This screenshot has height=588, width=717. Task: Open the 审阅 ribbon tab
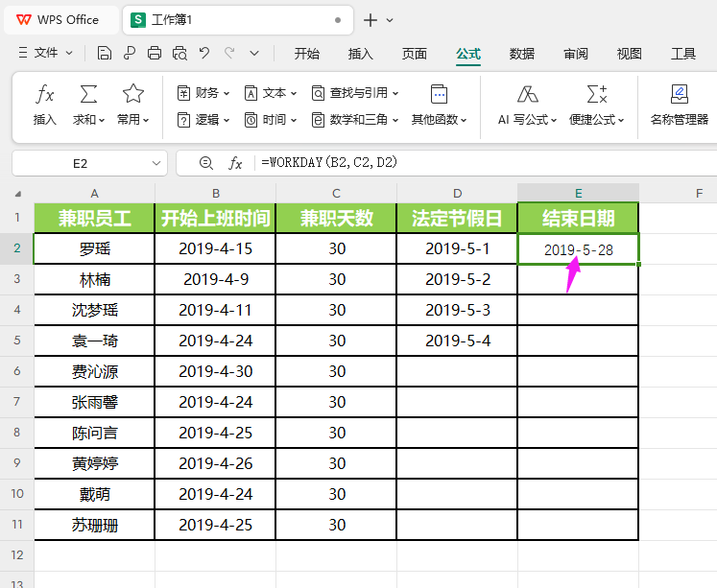[x=576, y=54]
